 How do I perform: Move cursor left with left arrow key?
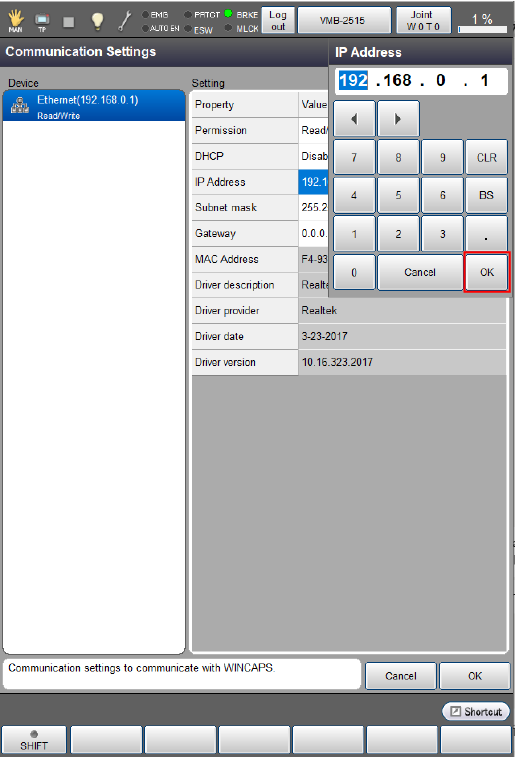(354, 119)
